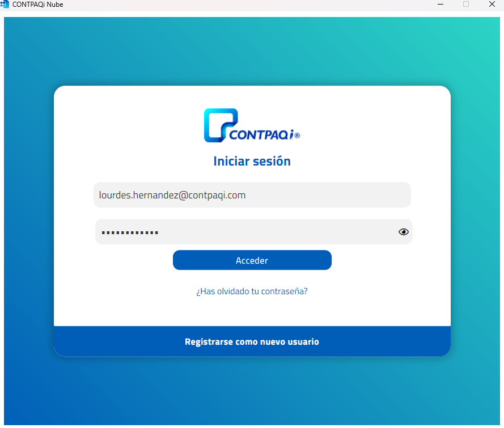This screenshot has height=428, width=504.
Task: Click the Iniciar sesión heading
Action: 252,161
